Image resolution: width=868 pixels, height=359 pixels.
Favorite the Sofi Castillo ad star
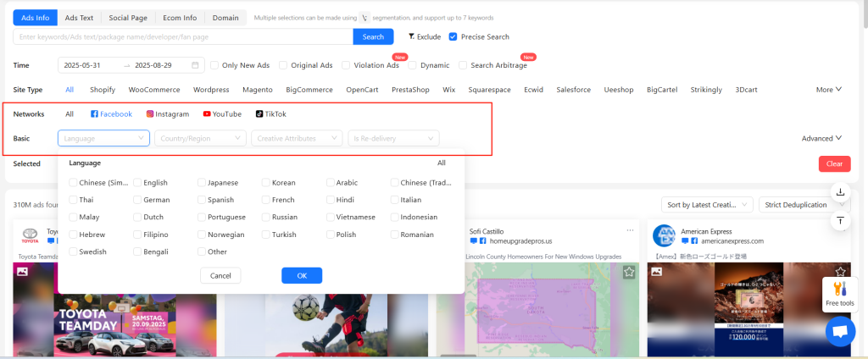(629, 272)
